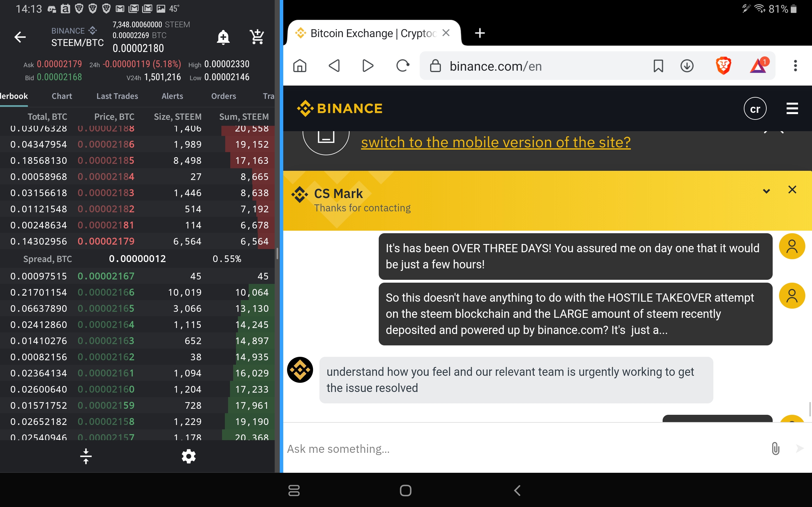Follow the switch to mobile version link
Screen dimensions: 812x507
coord(495,142)
